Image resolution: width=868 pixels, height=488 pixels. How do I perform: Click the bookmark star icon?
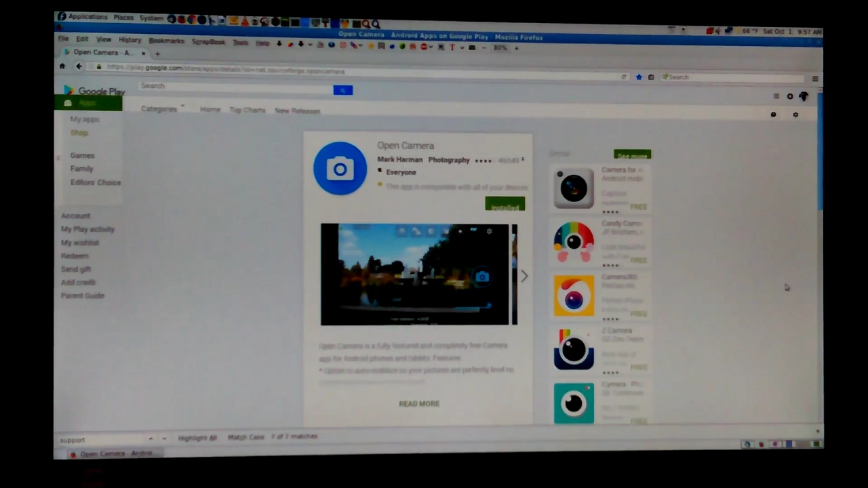coord(639,77)
